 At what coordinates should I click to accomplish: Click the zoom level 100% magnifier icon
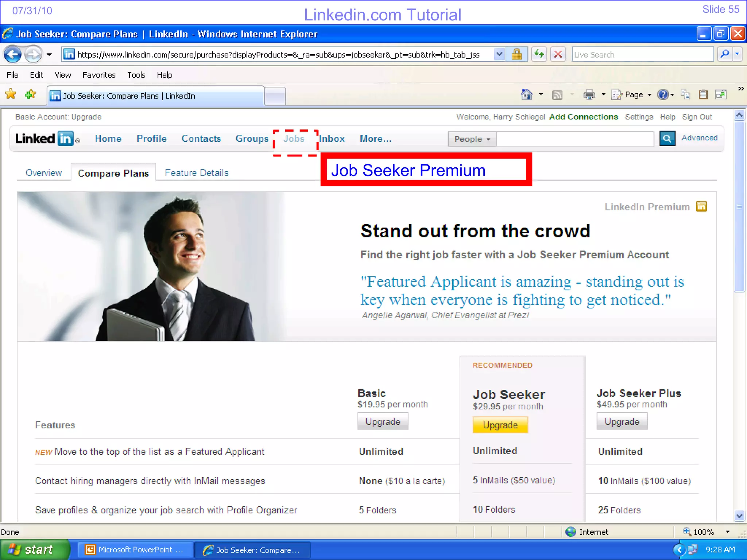[687, 532]
